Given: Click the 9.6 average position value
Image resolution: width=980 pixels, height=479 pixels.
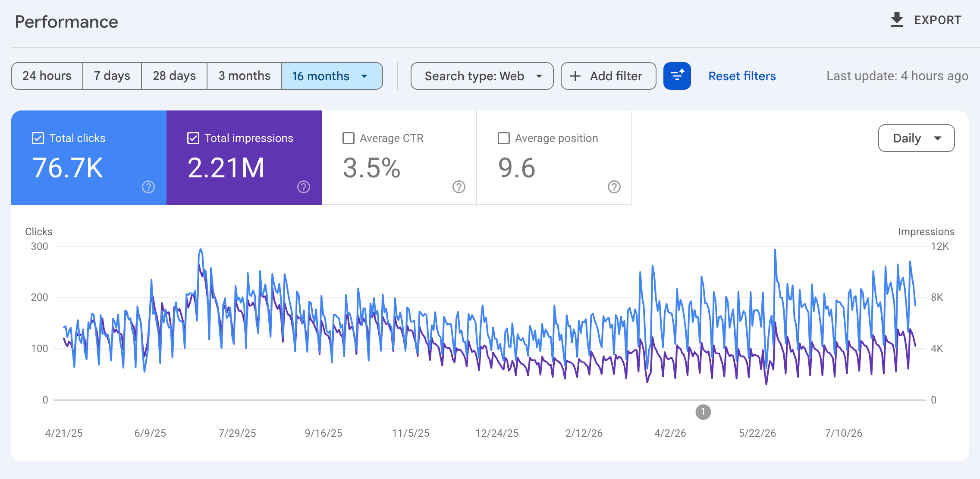Looking at the screenshot, I should coord(517,168).
